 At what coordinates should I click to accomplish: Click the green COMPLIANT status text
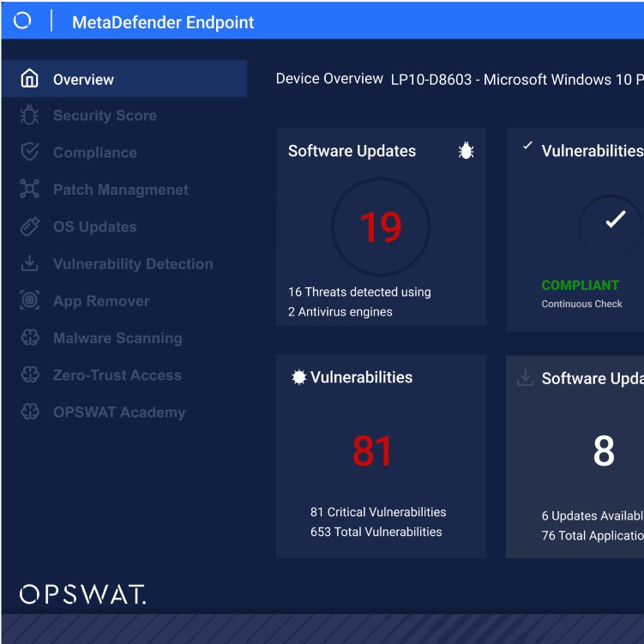[x=580, y=285]
